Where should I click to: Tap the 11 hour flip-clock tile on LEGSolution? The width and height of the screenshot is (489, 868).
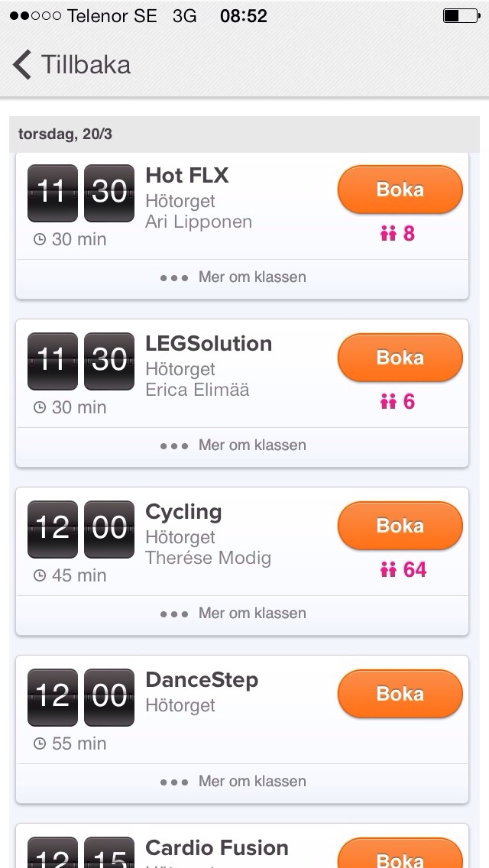tap(53, 358)
